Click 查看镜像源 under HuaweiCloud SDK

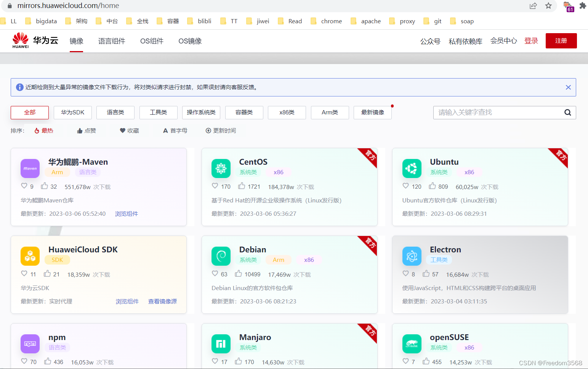click(x=162, y=301)
